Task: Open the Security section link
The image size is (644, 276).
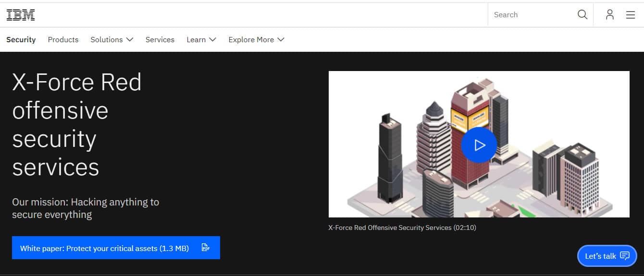Action: [21, 39]
